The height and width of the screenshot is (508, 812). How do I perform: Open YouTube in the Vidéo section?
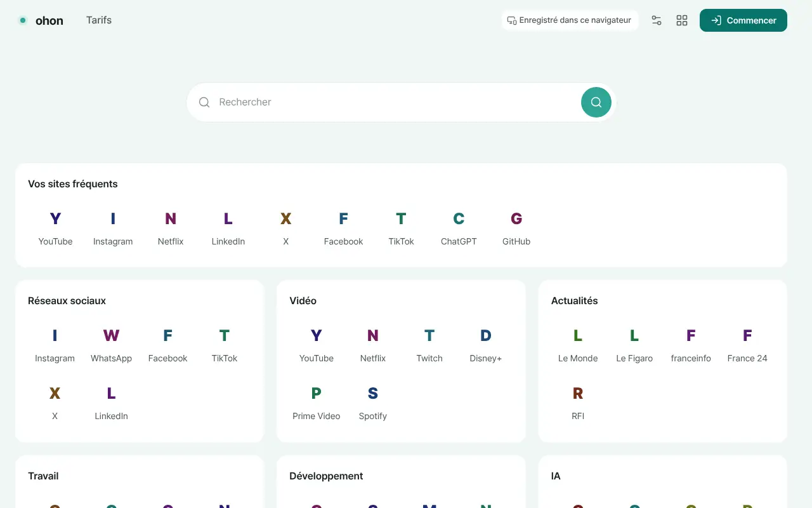[317, 345]
